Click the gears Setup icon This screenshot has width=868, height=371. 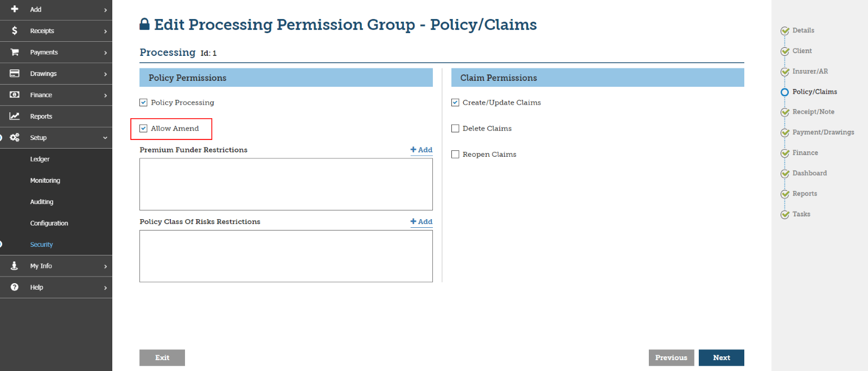coord(15,138)
